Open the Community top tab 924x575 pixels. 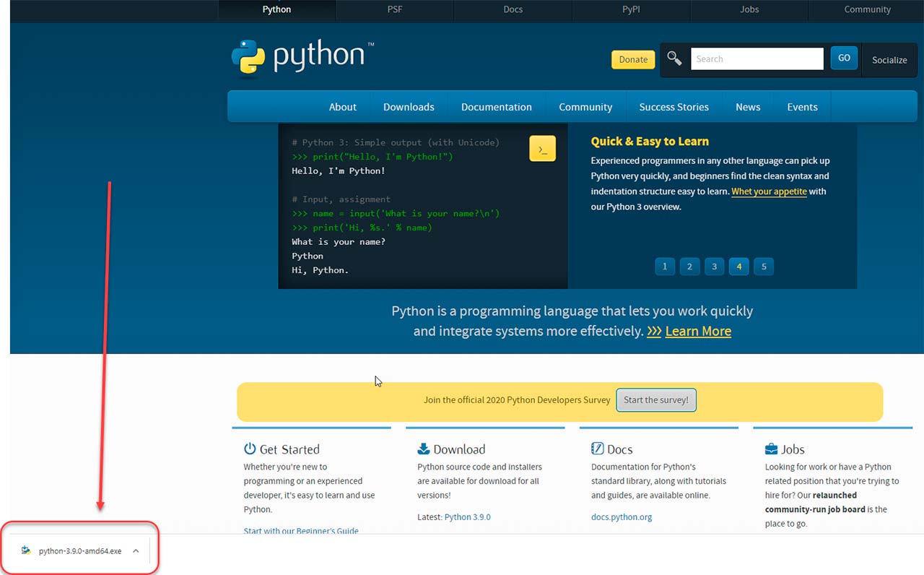pyautogui.click(x=867, y=9)
